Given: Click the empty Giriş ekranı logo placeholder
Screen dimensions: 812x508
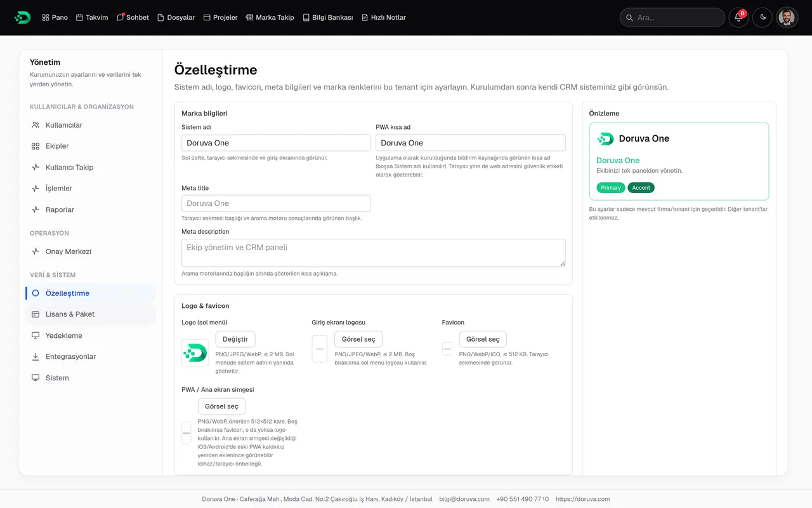Looking at the screenshot, I should coord(320,349).
